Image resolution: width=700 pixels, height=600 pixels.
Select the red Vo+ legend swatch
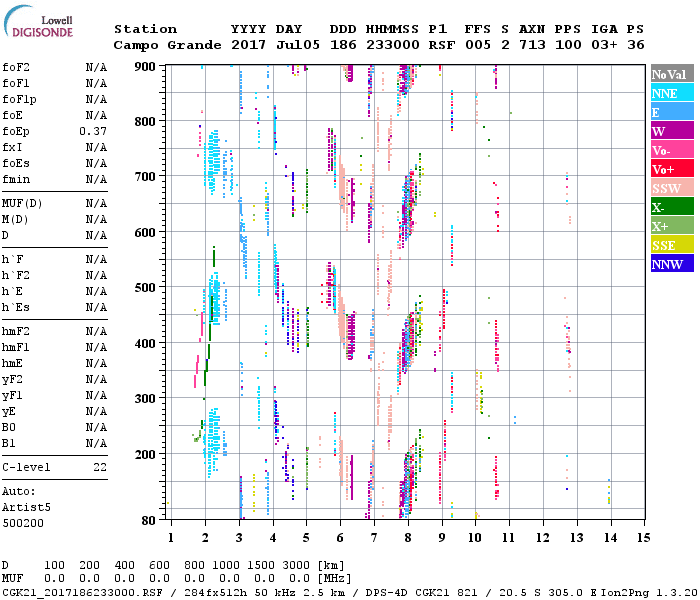coord(671,169)
